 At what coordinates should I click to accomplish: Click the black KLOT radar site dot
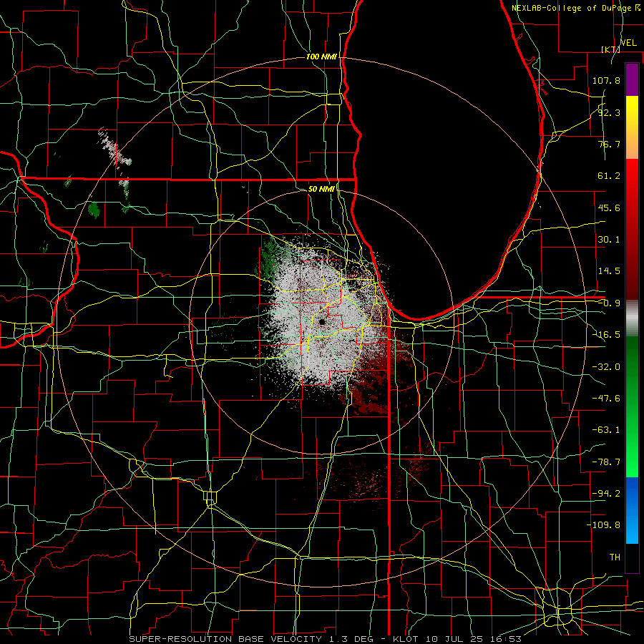pyautogui.click(x=322, y=322)
